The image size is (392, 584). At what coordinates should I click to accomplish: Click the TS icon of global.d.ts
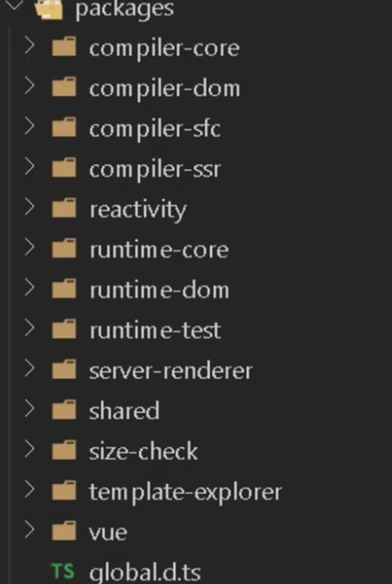pyautogui.click(x=63, y=571)
